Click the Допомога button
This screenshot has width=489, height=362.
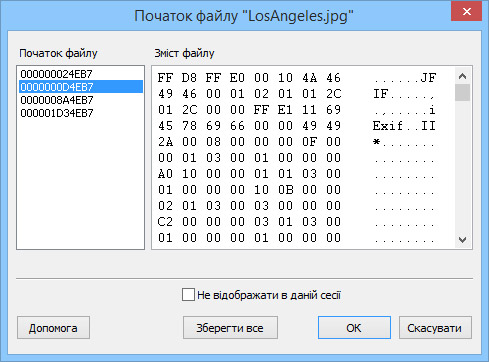click(x=53, y=328)
